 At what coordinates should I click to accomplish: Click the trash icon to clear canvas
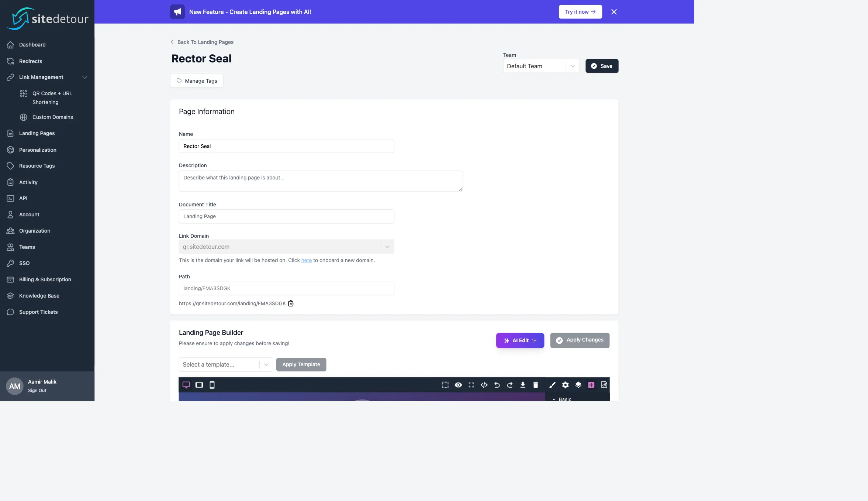click(536, 385)
